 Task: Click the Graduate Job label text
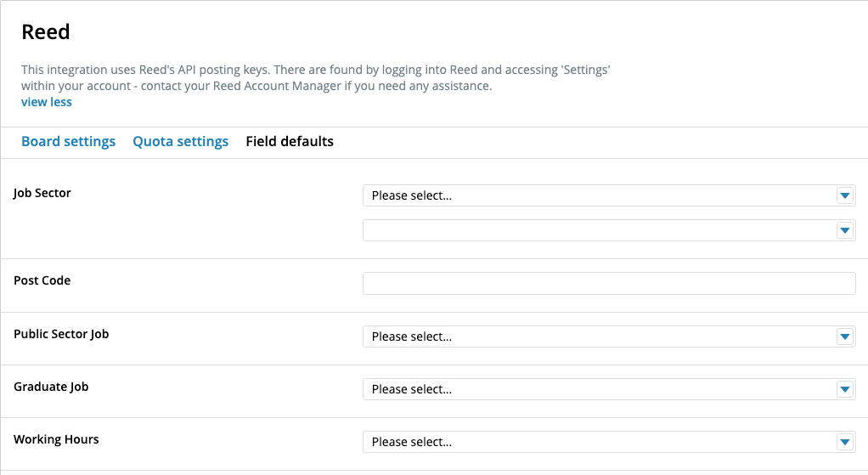coord(51,387)
